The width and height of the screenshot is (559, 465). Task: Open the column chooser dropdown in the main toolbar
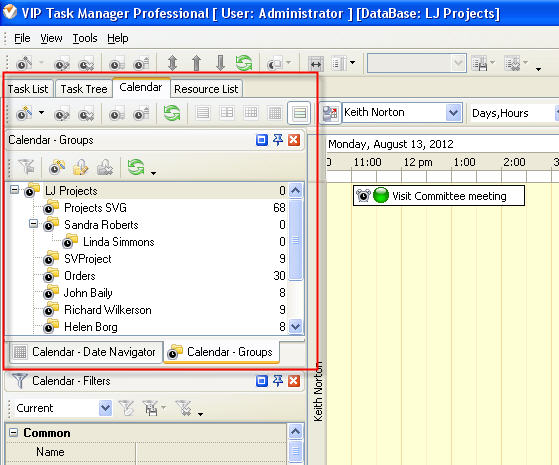(x=352, y=63)
